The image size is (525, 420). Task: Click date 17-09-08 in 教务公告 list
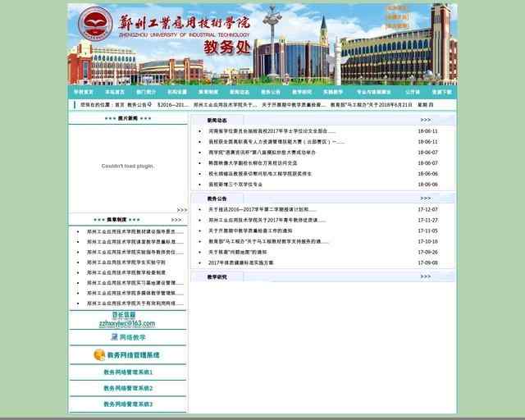click(427, 263)
